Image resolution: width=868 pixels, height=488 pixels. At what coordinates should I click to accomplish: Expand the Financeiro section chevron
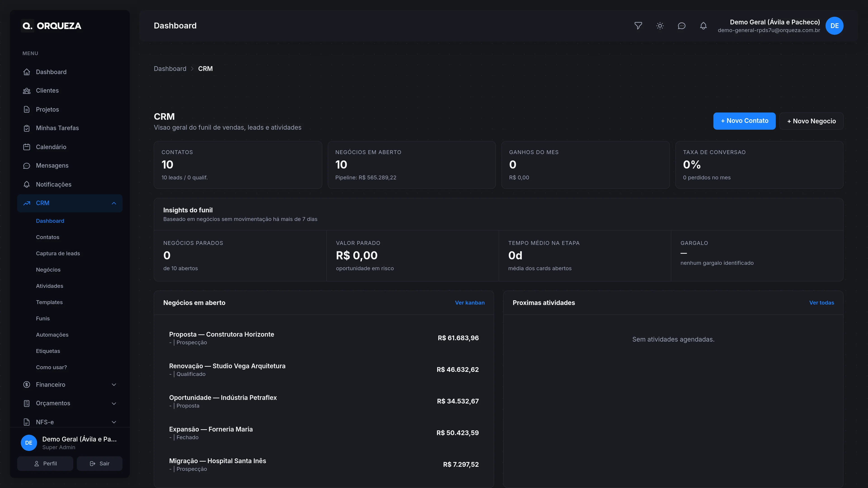[x=114, y=385]
